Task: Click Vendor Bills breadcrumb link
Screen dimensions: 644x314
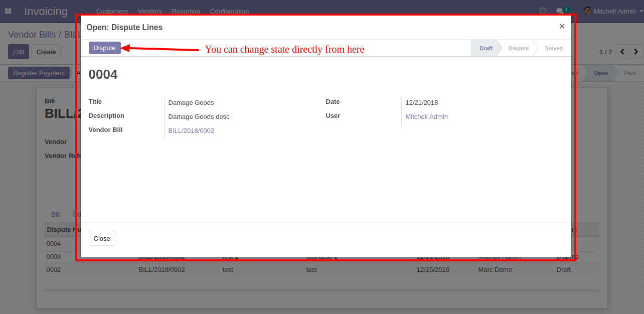Action: point(32,35)
